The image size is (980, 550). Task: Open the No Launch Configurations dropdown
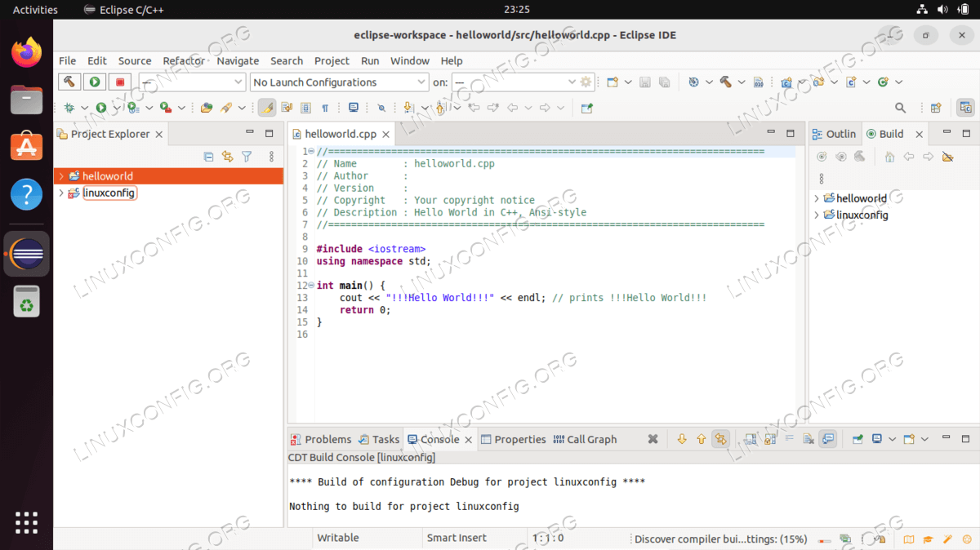(x=340, y=82)
